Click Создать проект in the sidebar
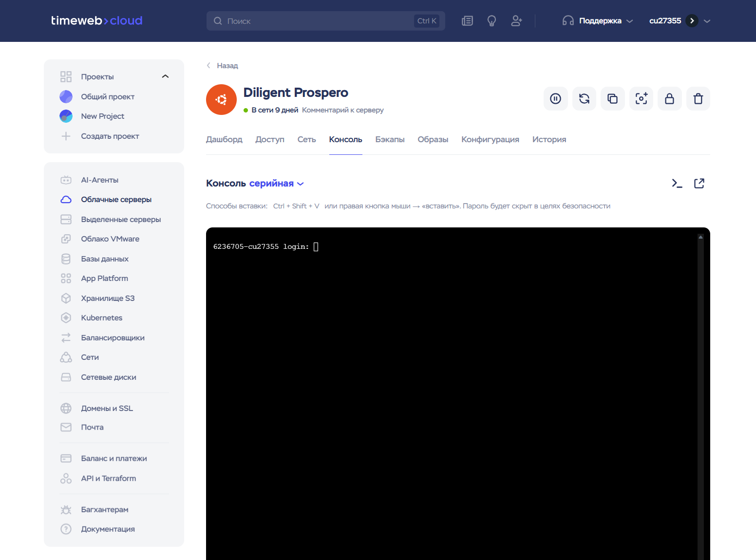 (110, 136)
